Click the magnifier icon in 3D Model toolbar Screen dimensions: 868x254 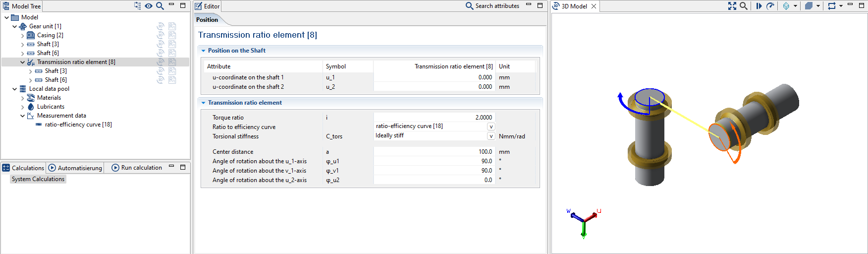click(x=743, y=6)
